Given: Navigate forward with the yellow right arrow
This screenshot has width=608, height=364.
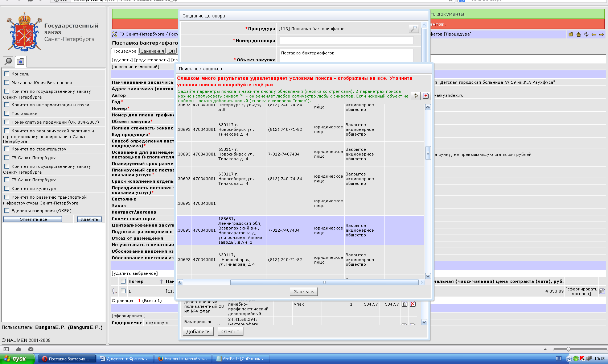Looking at the screenshot, I should coord(601,34).
